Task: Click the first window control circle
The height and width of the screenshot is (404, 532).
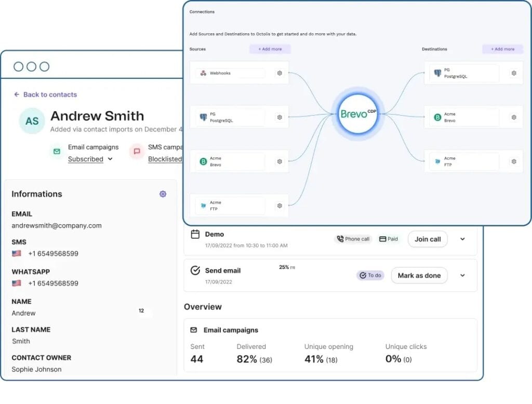Action: (18, 66)
